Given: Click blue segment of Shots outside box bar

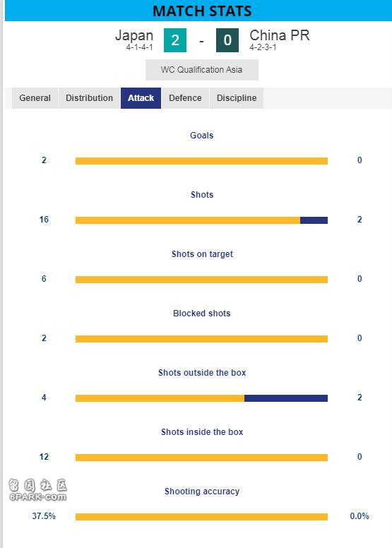Looking at the screenshot, I should [286, 398].
